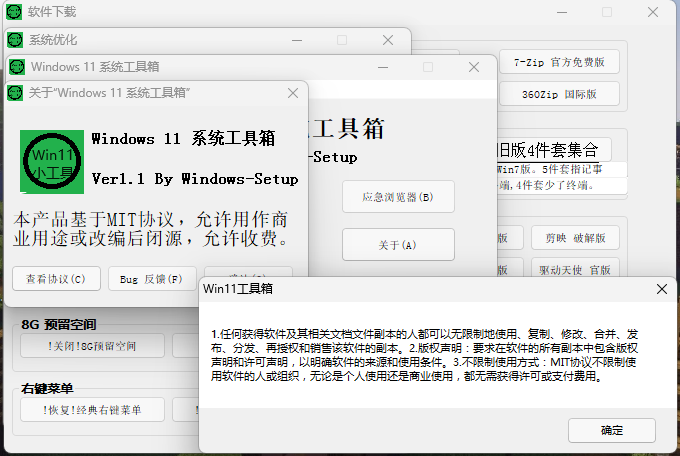
Task: Click 确定 in the Win11工具箱 dialog
Action: 612,430
